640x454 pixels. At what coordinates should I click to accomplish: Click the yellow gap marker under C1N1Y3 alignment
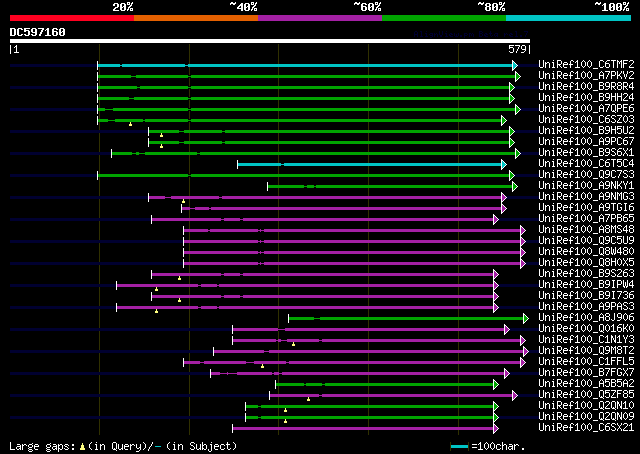tap(293, 344)
